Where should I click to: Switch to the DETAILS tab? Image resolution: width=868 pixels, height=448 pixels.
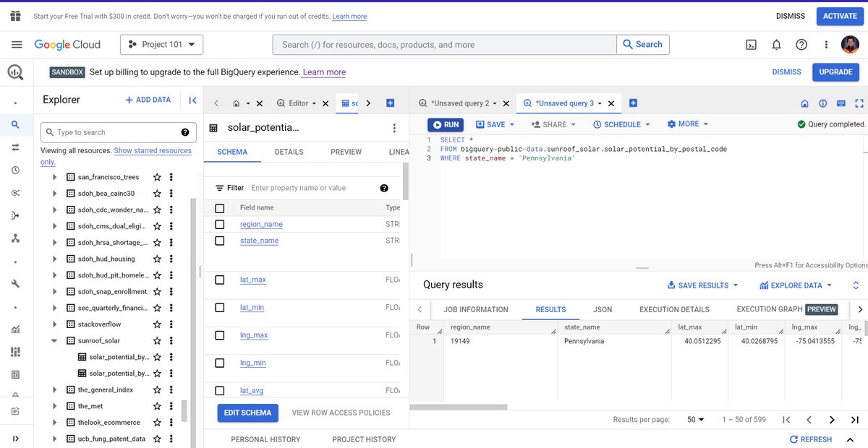(x=289, y=152)
